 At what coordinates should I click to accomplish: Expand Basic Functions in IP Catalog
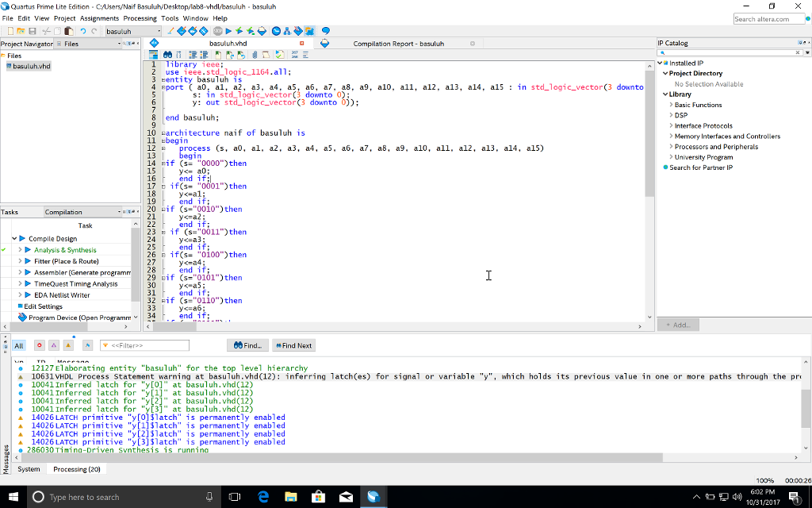click(671, 105)
